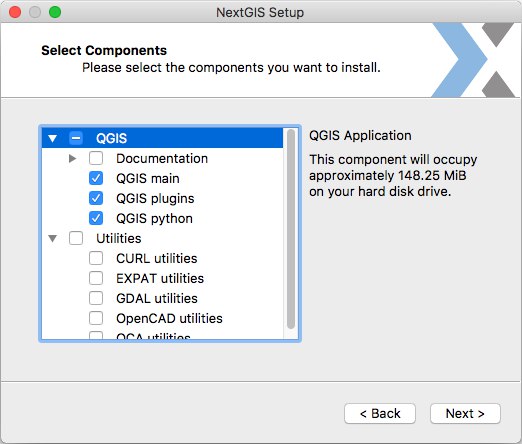
Task: Click the component list vertical scrollbar
Action: click(x=291, y=229)
